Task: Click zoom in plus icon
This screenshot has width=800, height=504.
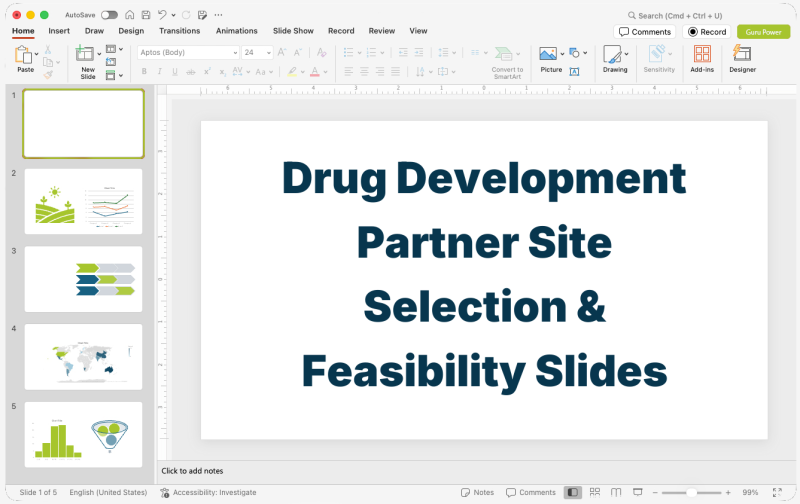Action: [728, 492]
